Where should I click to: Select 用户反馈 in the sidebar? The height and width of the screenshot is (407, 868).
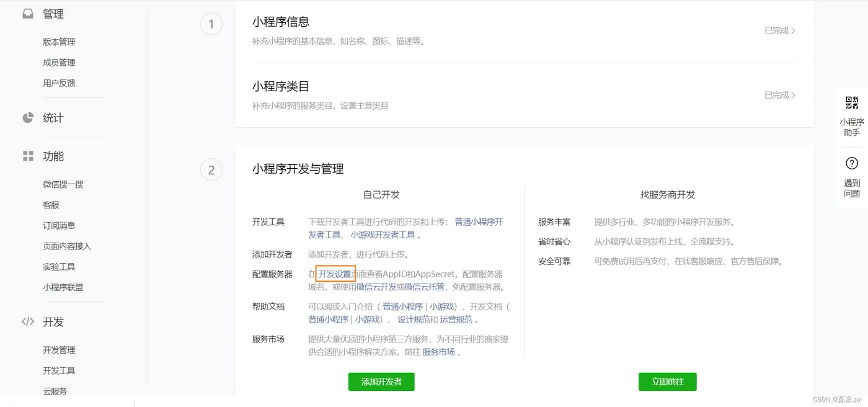click(59, 83)
